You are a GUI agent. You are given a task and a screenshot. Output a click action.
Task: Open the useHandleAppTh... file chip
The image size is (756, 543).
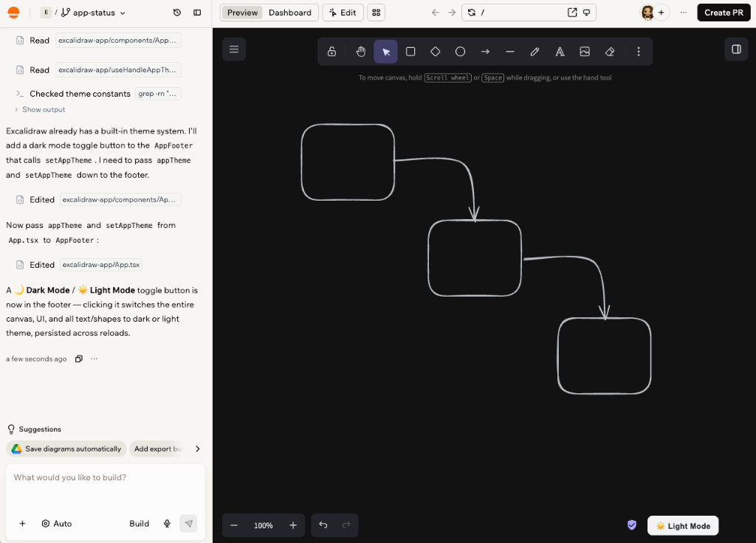pos(117,70)
